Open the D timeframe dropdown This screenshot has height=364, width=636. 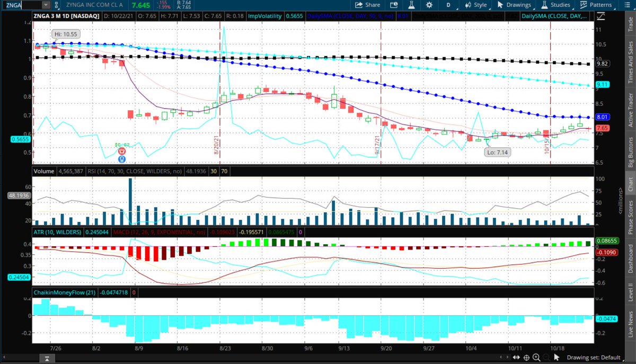pyautogui.click(x=449, y=5)
